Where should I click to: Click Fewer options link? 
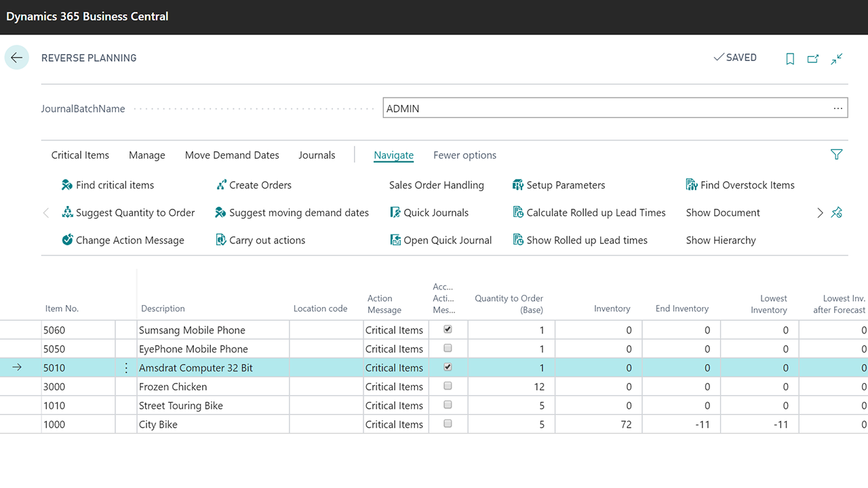coord(465,155)
